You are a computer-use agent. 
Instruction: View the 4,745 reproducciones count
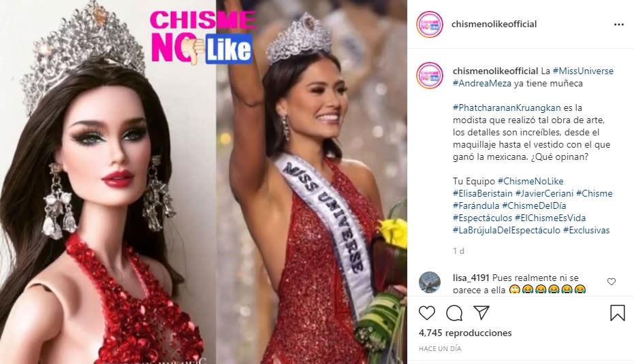click(465, 333)
